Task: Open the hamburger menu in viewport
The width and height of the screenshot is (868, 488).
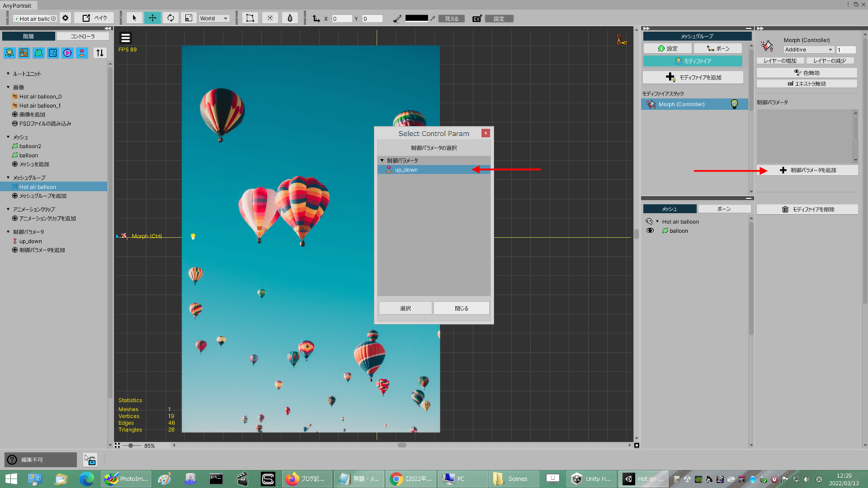Action: click(126, 38)
